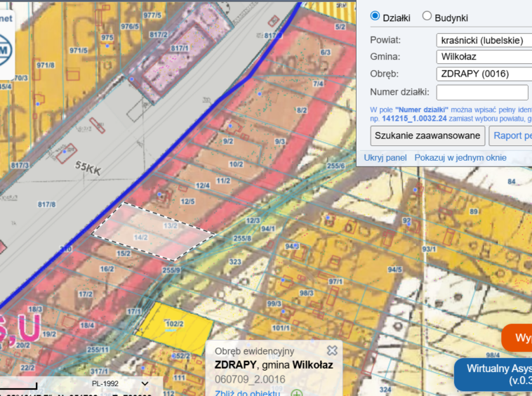Select the Działki radio button
Viewport: 532px width, 396px height.
375,17
